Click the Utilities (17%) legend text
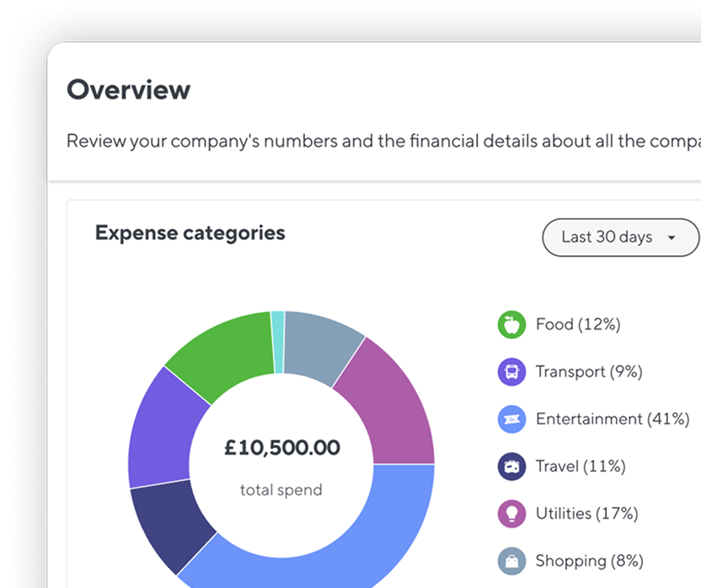The image size is (701, 588). [587, 513]
